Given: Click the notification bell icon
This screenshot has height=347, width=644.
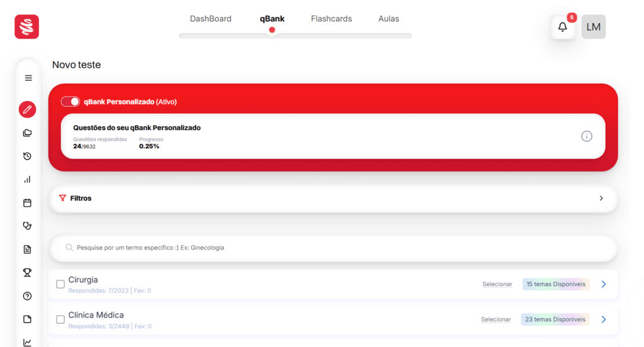Looking at the screenshot, I should point(563,27).
